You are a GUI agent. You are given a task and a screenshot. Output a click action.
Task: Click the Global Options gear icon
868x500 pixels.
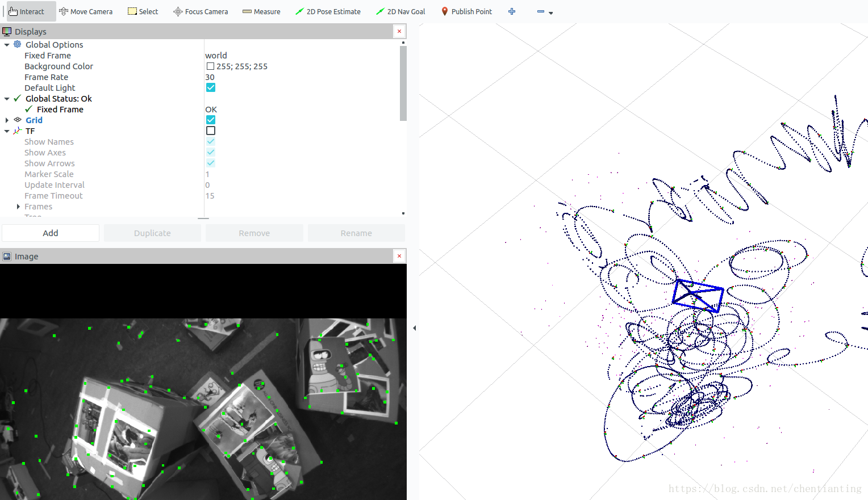tap(18, 44)
